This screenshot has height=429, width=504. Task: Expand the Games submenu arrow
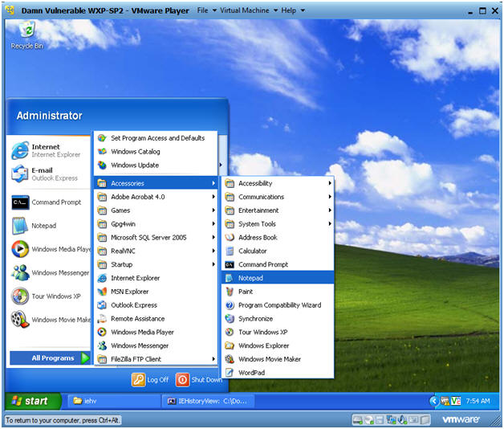[213, 210]
